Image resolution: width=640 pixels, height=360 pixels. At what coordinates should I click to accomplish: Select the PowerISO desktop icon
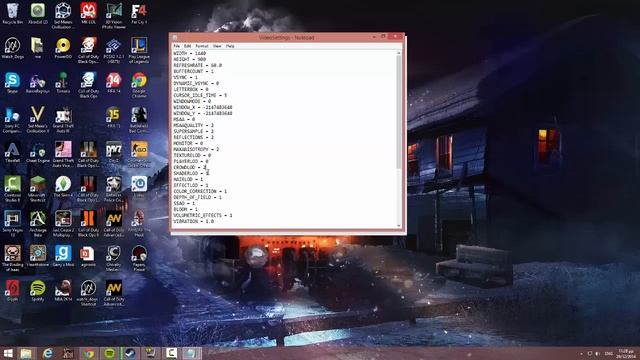click(63, 49)
